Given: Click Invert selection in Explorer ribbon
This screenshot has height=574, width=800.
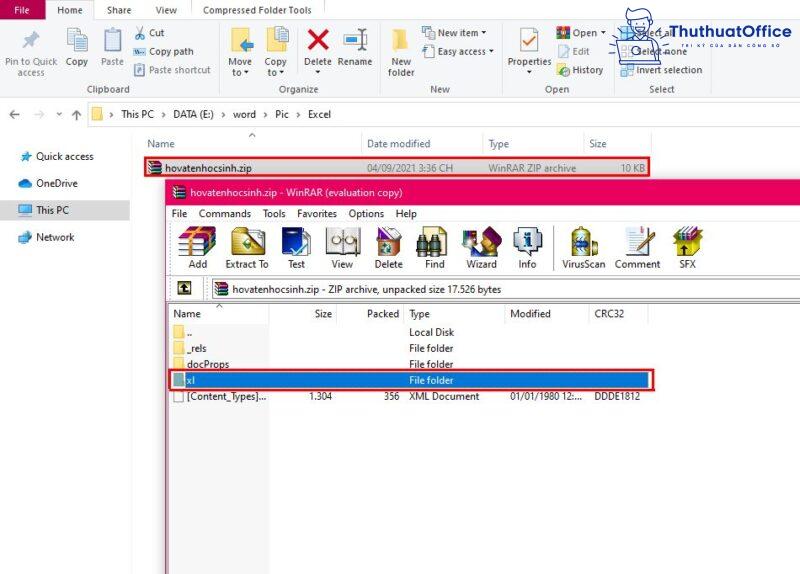Looking at the screenshot, I should tap(661, 70).
